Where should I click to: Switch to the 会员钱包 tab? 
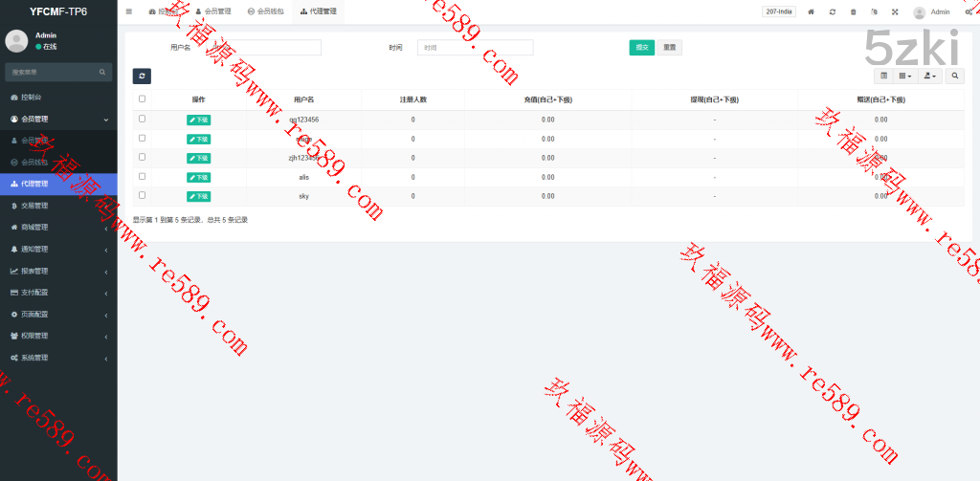coord(266,11)
